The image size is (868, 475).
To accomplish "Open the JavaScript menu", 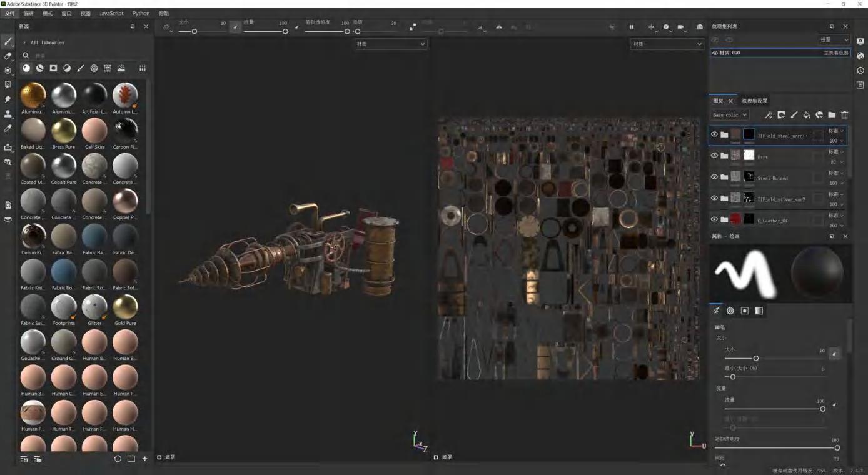I will pyautogui.click(x=111, y=13).
